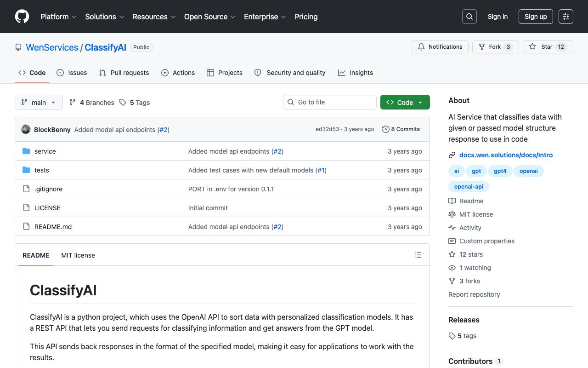Open the green Code dropdown button
The height and width of the screenshot is (368, 588).
pos(405,102)
